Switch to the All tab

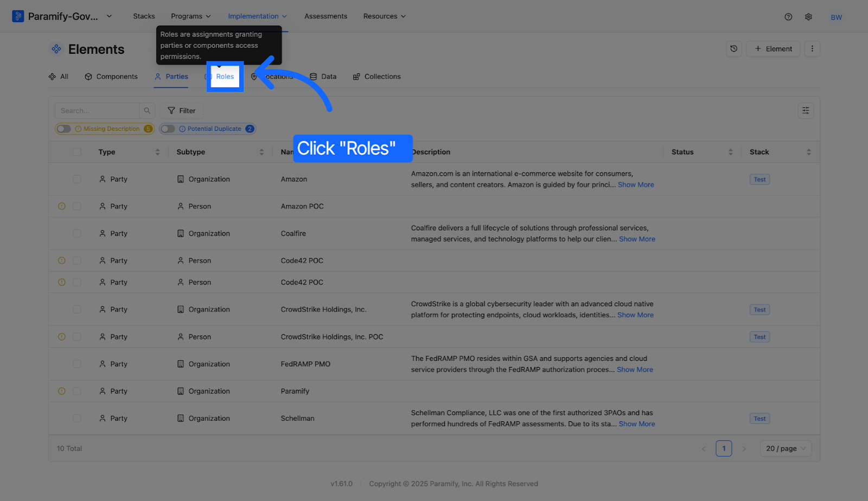point(59,77)
